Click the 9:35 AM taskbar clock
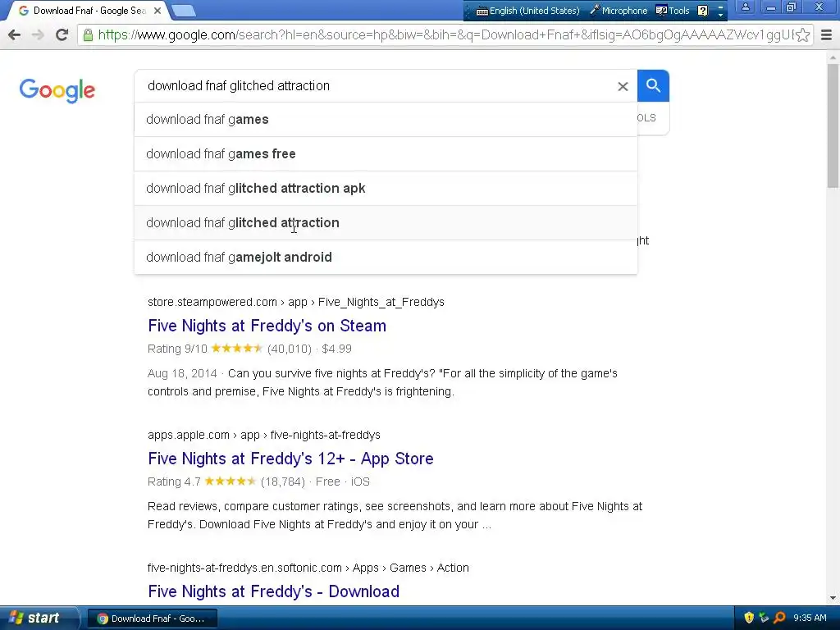Viewport: 840px width, 630px height. 810,618
